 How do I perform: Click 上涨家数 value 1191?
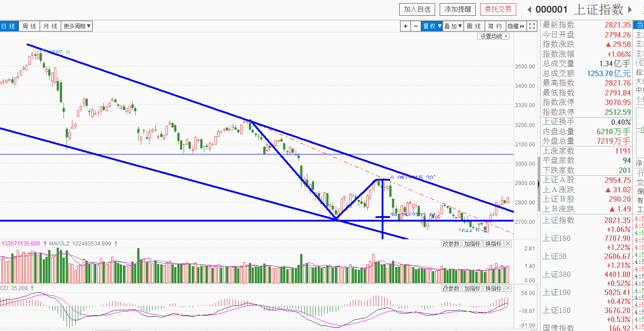coord(623,151)
